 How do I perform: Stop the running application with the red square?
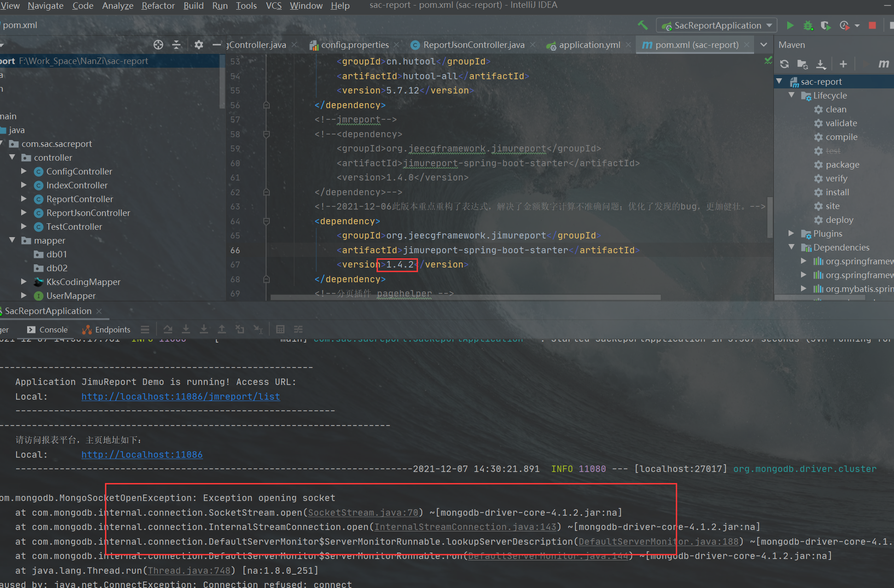(872, 25)
